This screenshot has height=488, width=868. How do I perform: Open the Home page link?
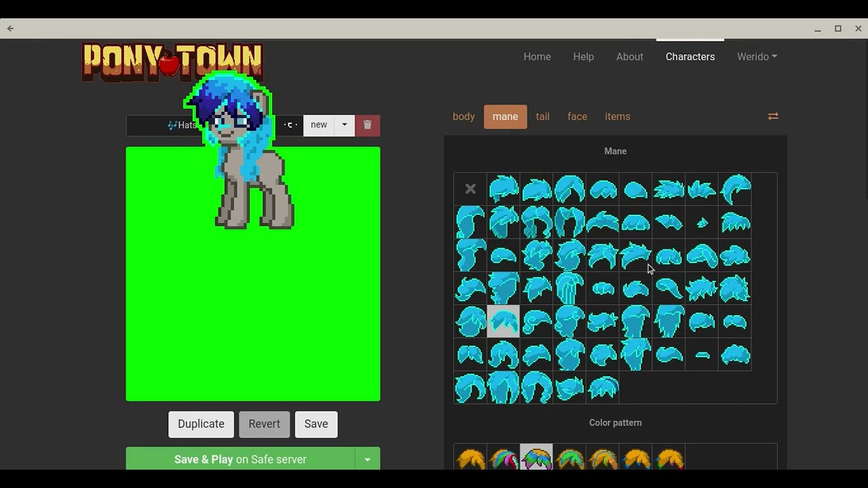point(537,57)
